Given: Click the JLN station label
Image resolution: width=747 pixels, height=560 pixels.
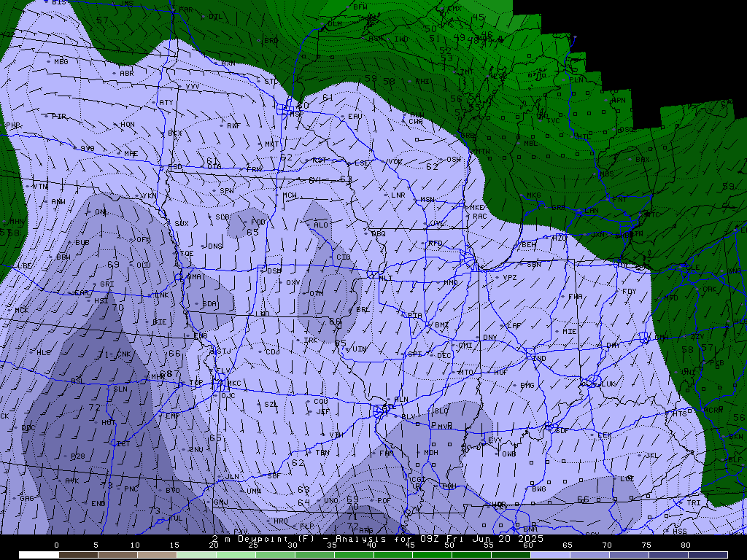Looking at the screenshot, I should coord(232,477).
